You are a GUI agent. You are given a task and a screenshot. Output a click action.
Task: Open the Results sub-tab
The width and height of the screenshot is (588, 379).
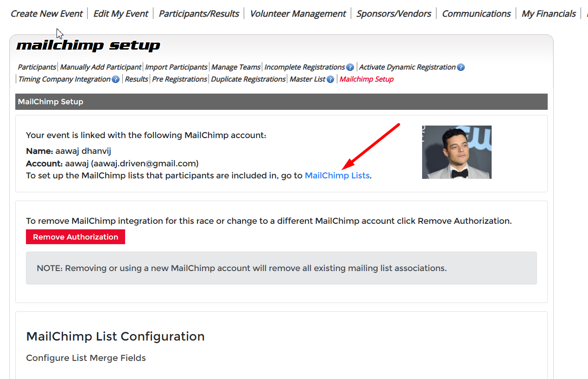(136, 79)
